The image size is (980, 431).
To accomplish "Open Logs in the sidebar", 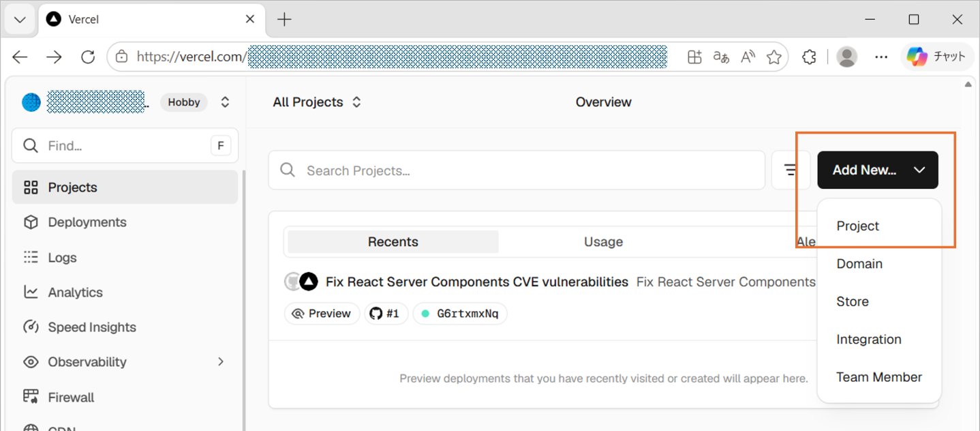I will 125,258.
